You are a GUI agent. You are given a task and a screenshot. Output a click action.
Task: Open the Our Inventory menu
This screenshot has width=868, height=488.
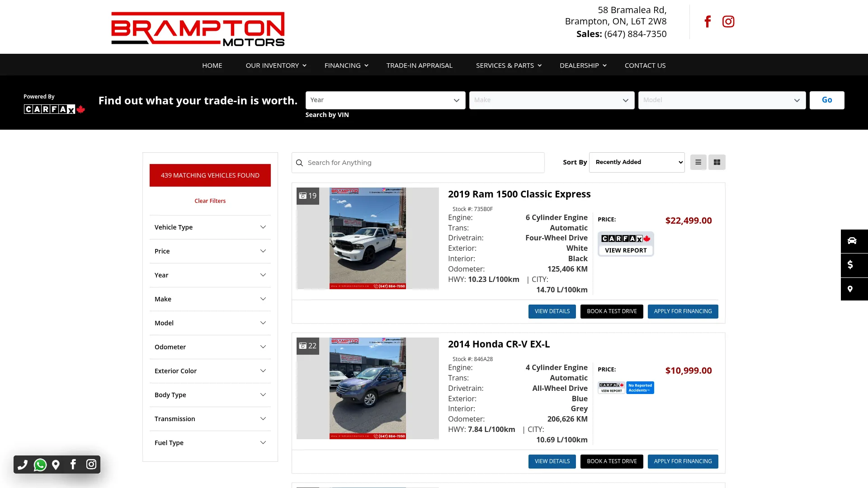pyautogui.click(x=276, y=66)
